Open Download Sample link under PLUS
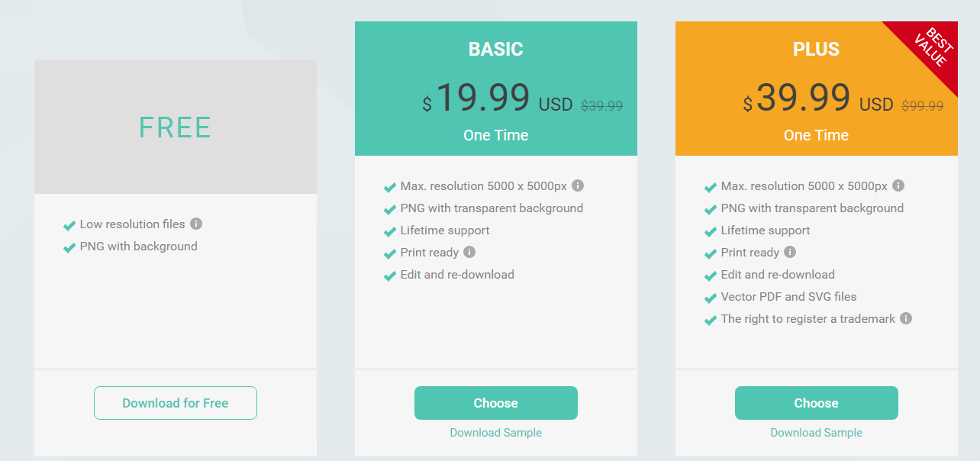 [x=817, y=433]
